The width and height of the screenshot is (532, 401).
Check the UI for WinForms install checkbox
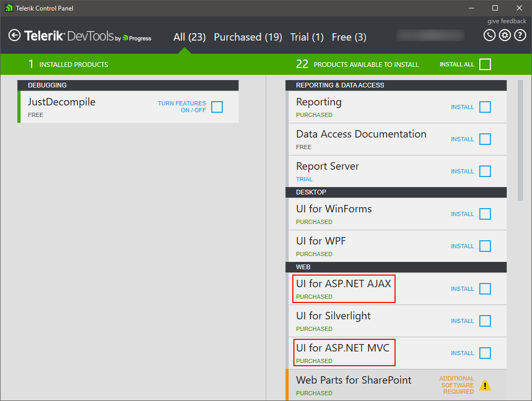[485, 214]
